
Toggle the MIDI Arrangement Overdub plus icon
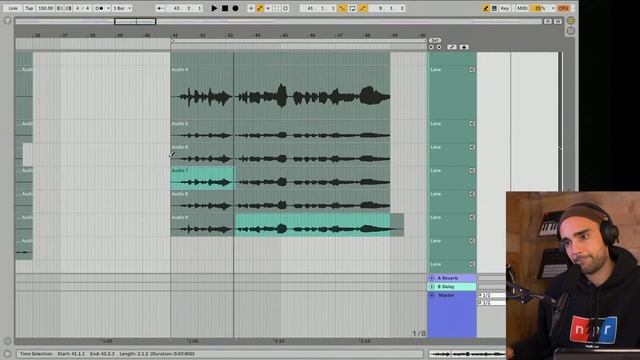pos(251,8)
